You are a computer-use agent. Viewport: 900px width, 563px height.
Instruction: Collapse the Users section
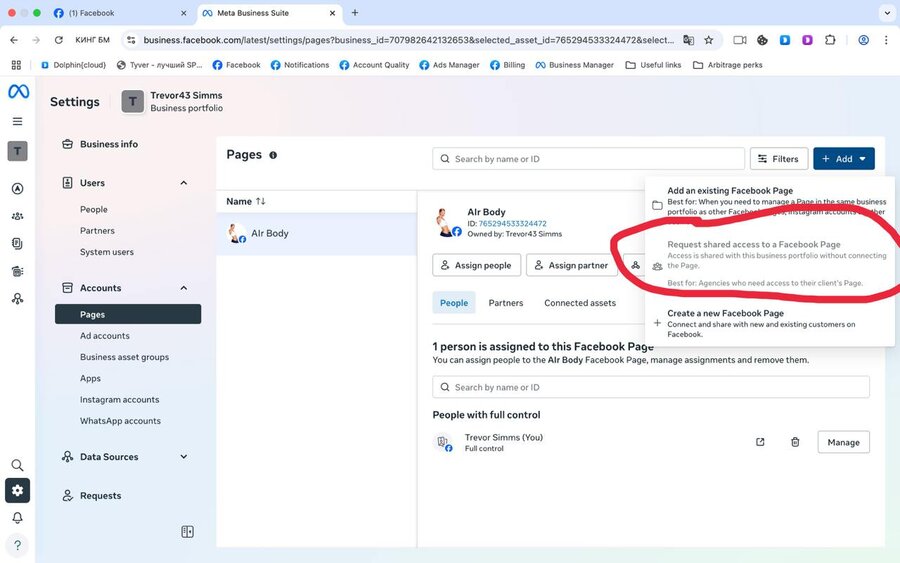[x=183, y=183]
